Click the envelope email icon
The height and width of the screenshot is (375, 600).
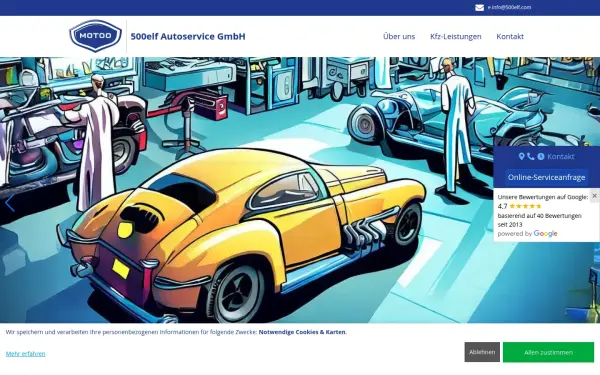click(479, 8)
